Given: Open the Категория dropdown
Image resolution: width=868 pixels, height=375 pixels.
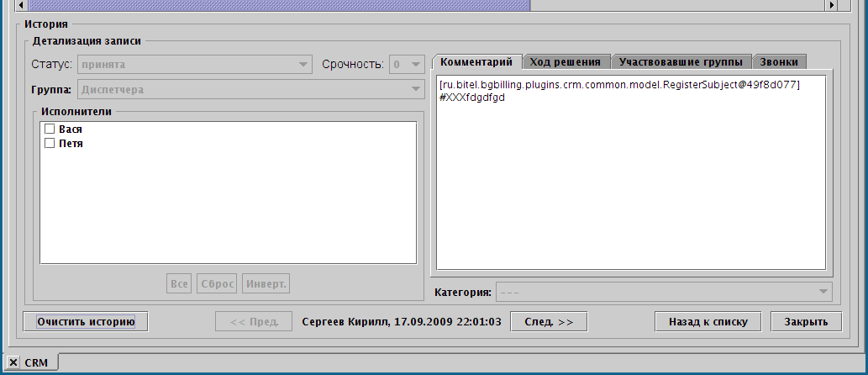Looking at the screenshot, I should (x=663, y=292).
